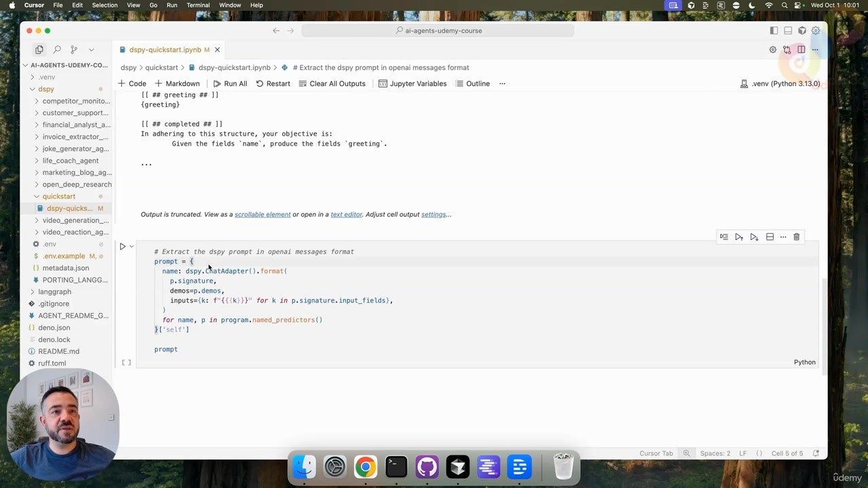Change the cell language from Python
This screenshot has width=868, height=488.
[804, 362]
